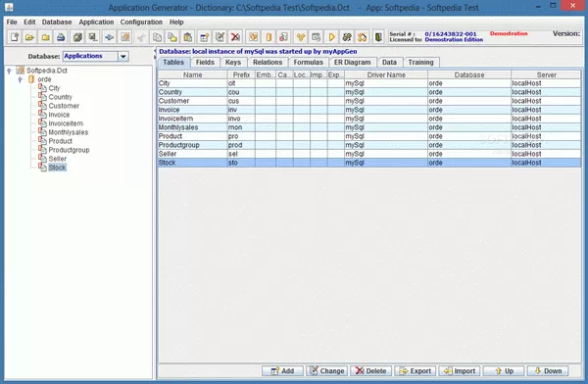Viewport: 588px width, 384px height.
Task: Click the Change button
Action: pyautogui.click(x=326, y=371)
